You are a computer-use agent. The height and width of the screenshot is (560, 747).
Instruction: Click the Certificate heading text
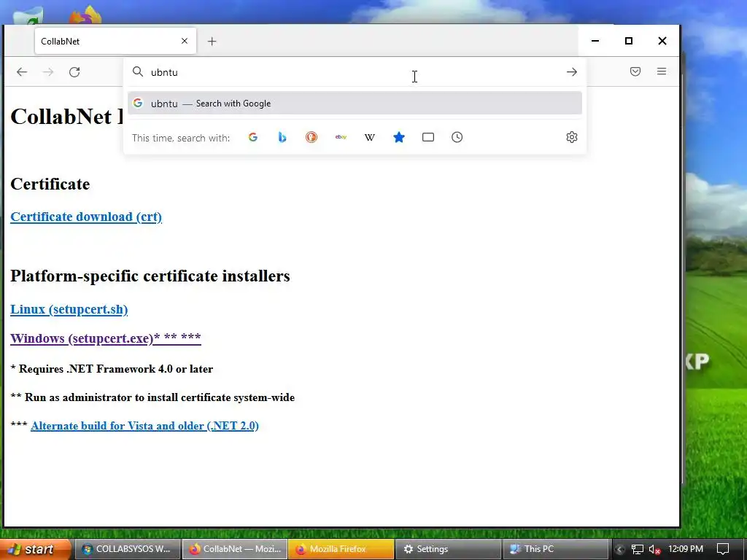coord(50,184)
